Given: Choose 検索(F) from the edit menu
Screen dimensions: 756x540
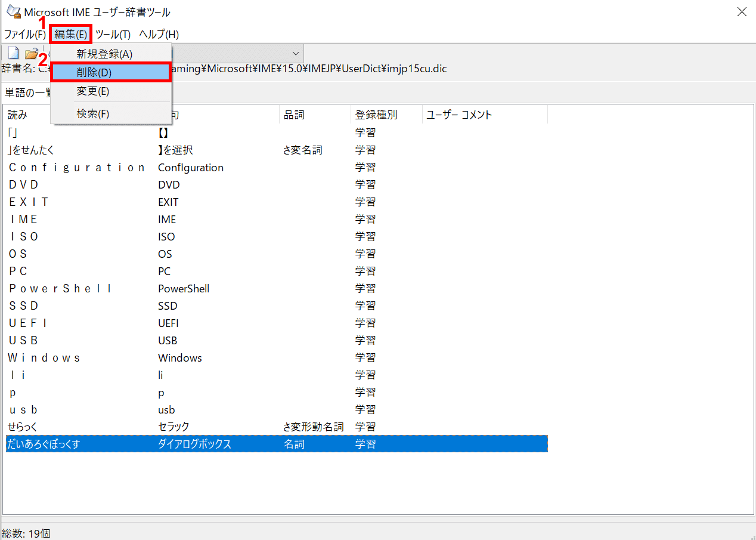Looking at the screenshot, I should [x=111, y=113].
